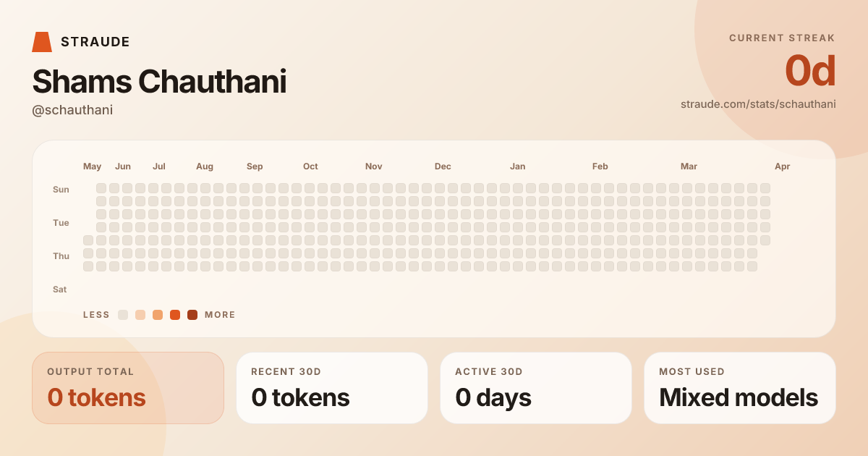Select the Recent 30D tokens card
Viewport: 868px width, 456px height.
[332, 388]
